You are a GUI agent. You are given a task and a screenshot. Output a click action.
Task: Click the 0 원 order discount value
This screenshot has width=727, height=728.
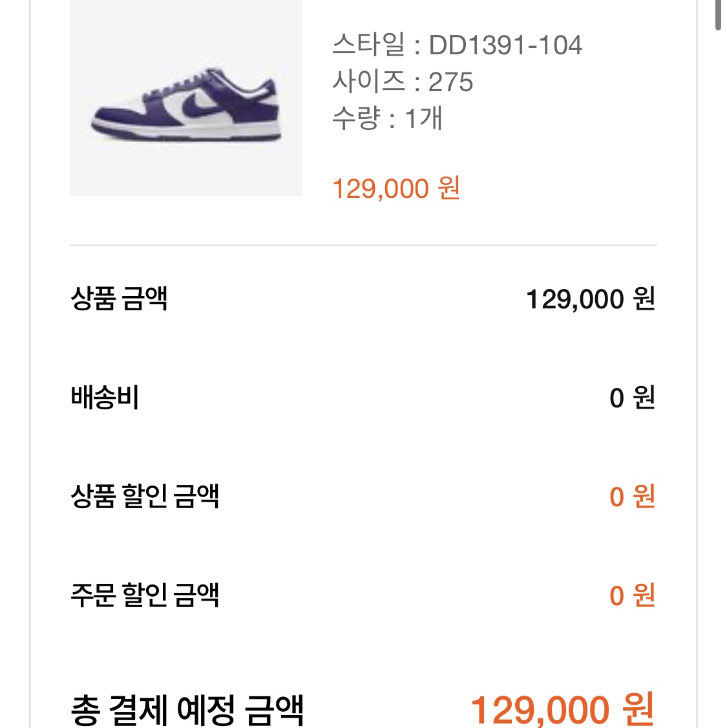coord(632,595)
